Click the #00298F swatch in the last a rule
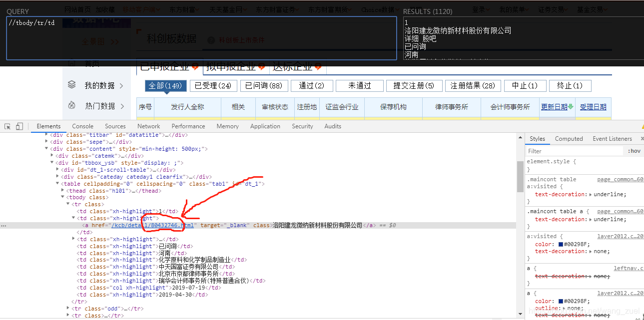The width and height of the screenshot is (644, 320). tap(561, 302)
